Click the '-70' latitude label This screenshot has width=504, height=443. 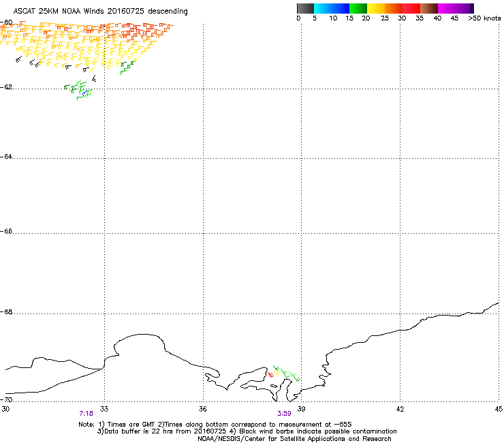tap(7, 400)
